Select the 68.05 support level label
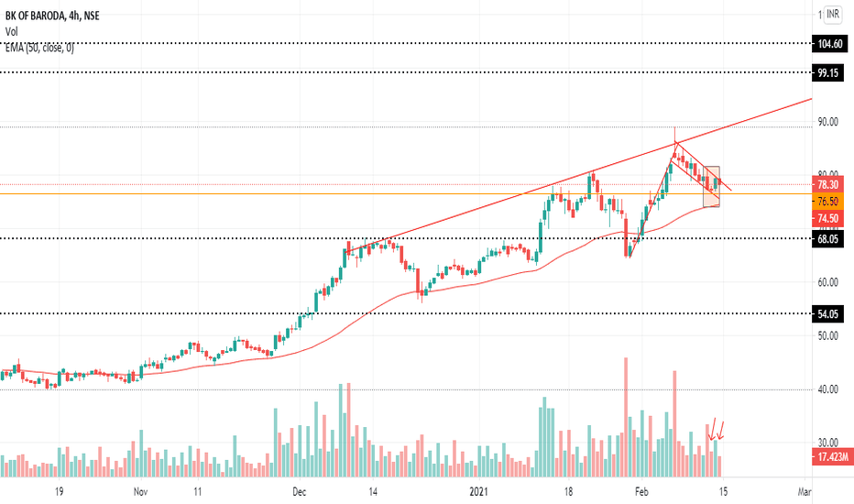 [827, 238]
